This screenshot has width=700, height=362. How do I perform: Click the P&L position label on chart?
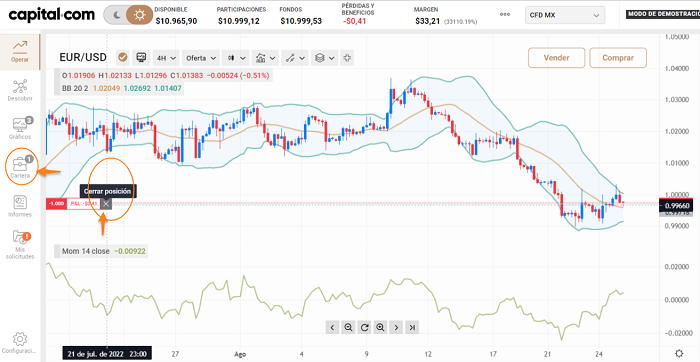pos(84,204)
